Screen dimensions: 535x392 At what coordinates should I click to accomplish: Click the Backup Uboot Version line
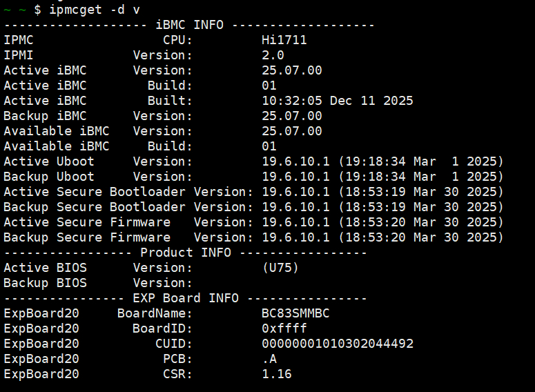point(253,177)
